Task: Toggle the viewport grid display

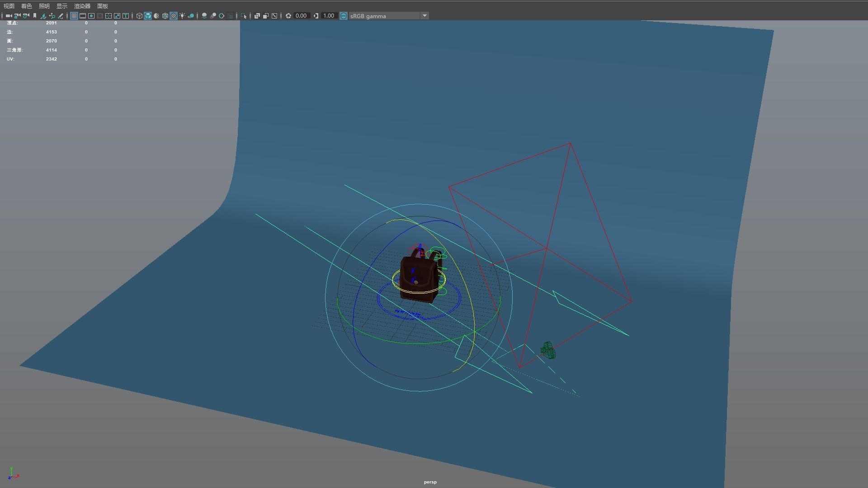Action: pyautogui.click(x=74, y=16)
